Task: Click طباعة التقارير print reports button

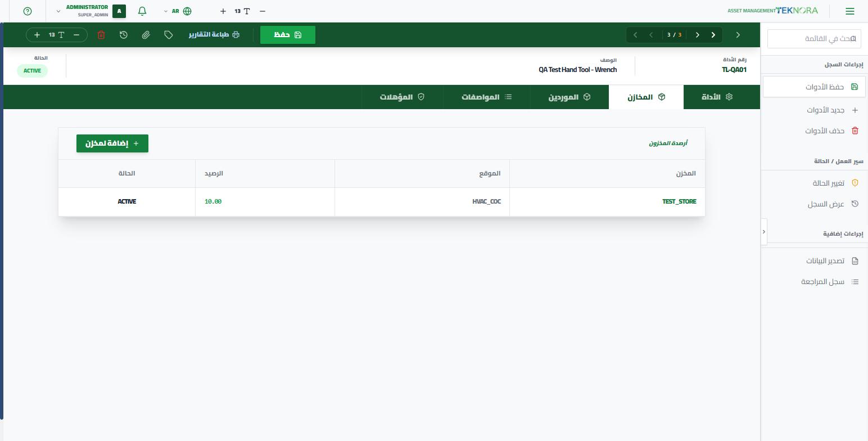Action: tap(214, 35)
